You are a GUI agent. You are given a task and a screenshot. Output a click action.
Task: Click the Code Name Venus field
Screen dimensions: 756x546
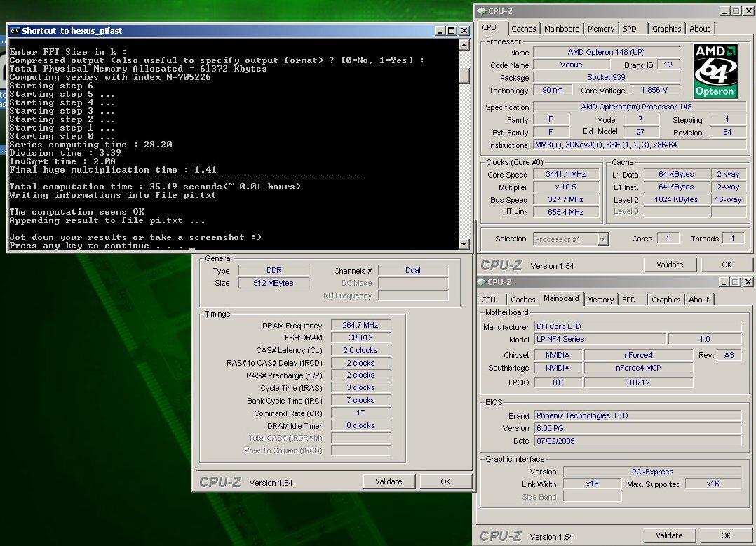572,65
